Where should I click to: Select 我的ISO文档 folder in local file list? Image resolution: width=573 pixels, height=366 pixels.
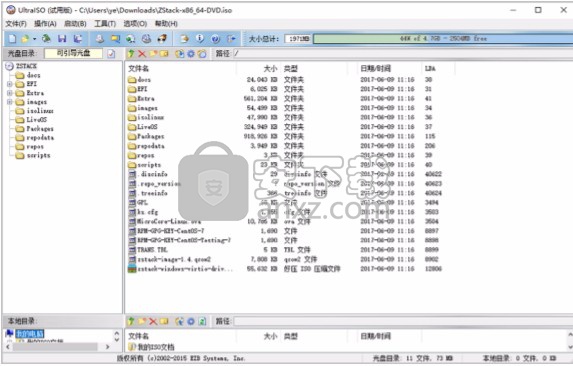(x=152, y=347)
